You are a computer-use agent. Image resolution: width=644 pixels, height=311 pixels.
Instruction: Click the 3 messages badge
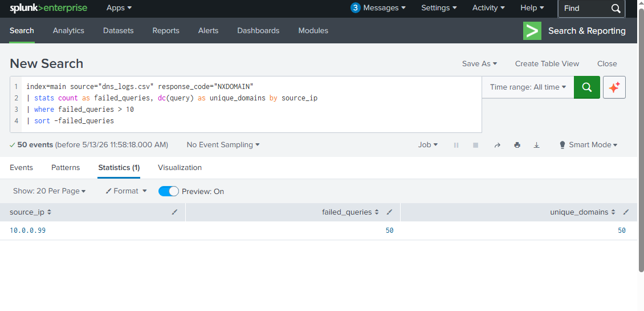(355, 8)
